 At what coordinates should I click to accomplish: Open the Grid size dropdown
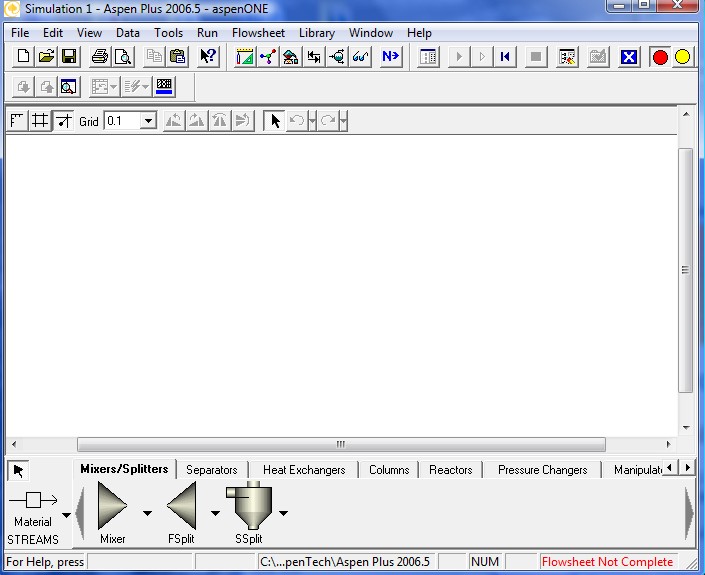148,121
